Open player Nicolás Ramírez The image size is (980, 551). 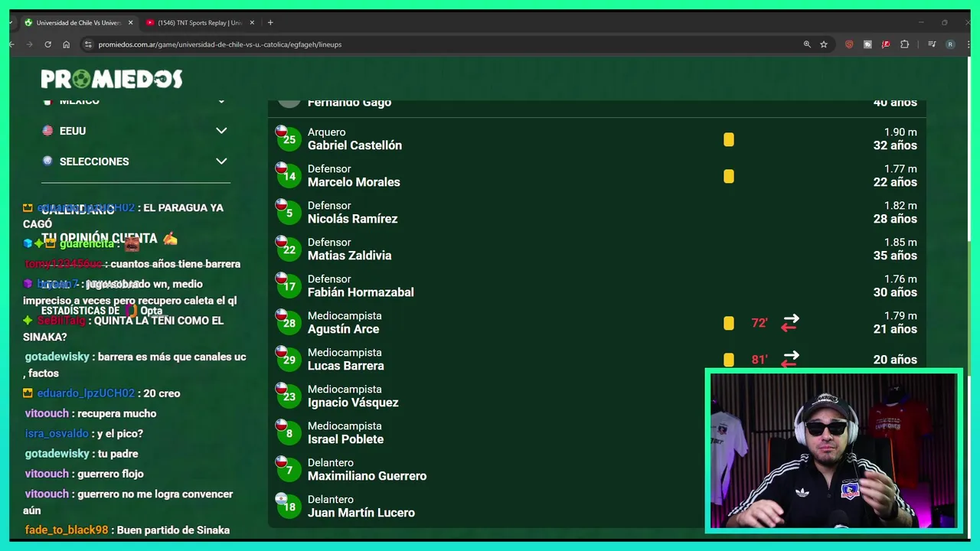pos(352,219)
